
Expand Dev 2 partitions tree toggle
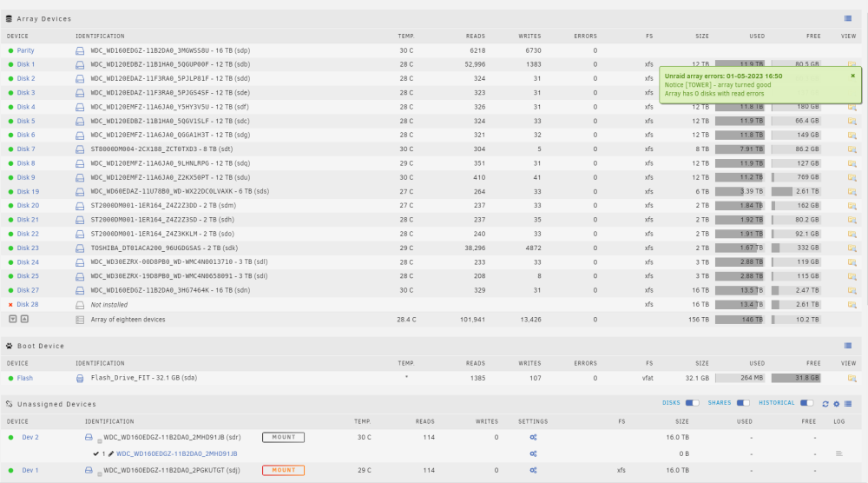100,441
